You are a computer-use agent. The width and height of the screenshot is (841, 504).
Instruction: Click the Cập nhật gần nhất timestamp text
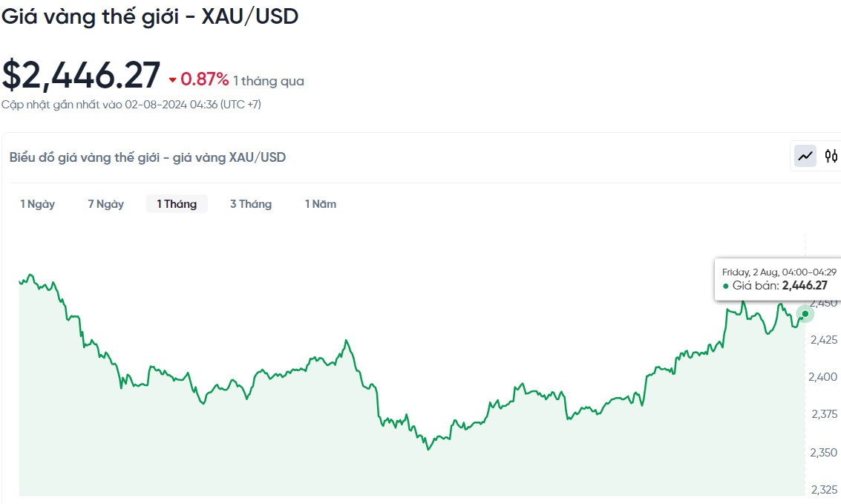pos(131,105)
